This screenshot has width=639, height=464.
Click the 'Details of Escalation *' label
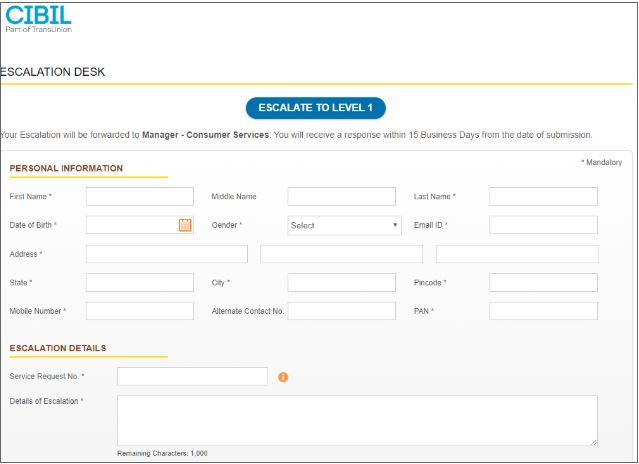pyautogui.click(x=46, y=401)
